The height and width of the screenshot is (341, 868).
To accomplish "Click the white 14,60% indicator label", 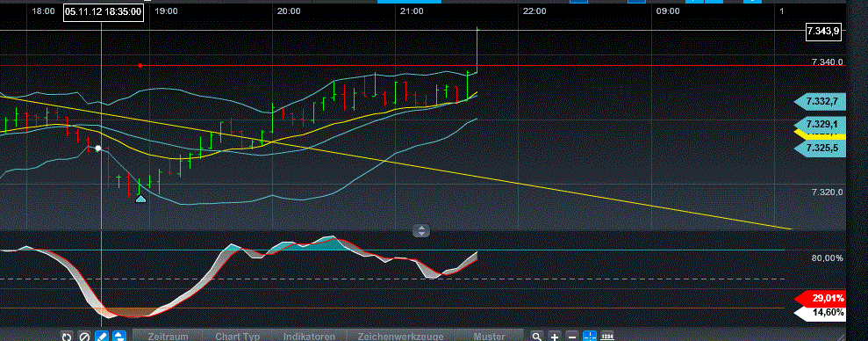I will [821, 313].
